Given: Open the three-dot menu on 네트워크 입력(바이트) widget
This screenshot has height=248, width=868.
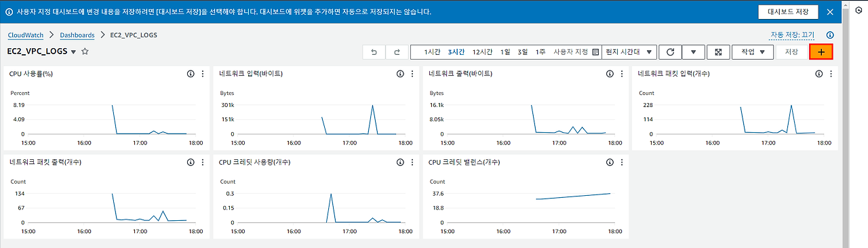Looking at the screenshot, I should [412, 73].
